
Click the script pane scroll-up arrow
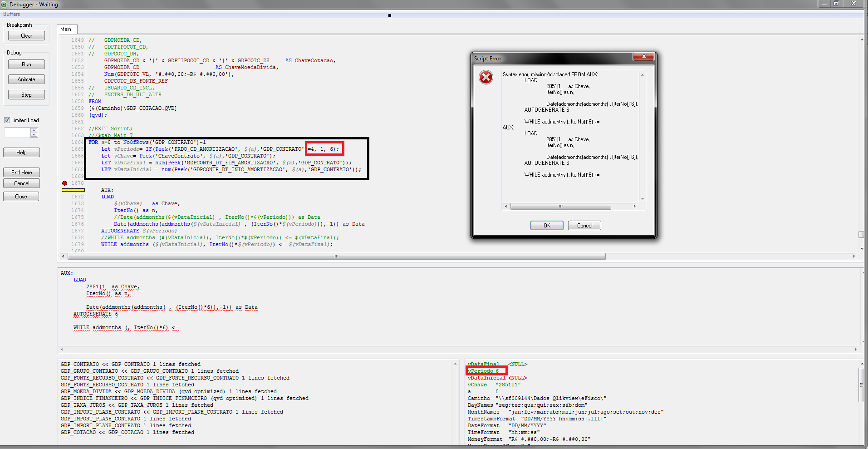[x=862, y=39]
